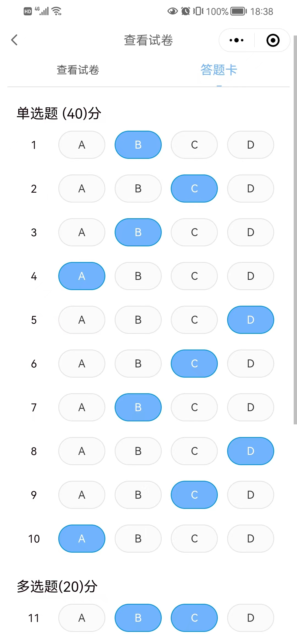Pick option C for question 4

[x=194, y=276]
